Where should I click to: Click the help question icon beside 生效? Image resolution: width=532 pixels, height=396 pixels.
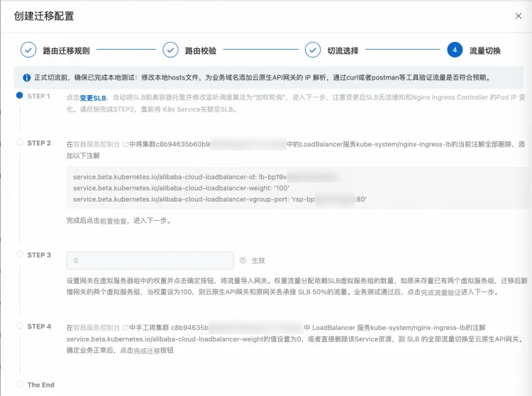tap(243, 260)
